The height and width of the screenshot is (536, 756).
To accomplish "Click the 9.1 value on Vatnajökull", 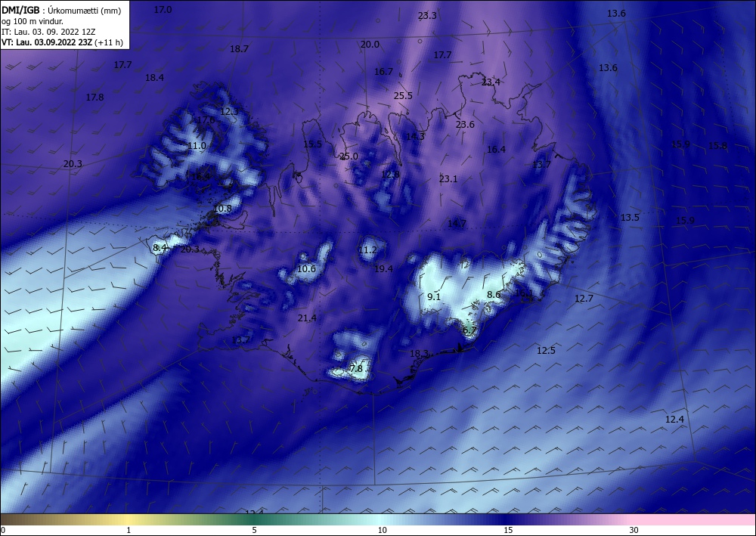I will pos(434,297).
